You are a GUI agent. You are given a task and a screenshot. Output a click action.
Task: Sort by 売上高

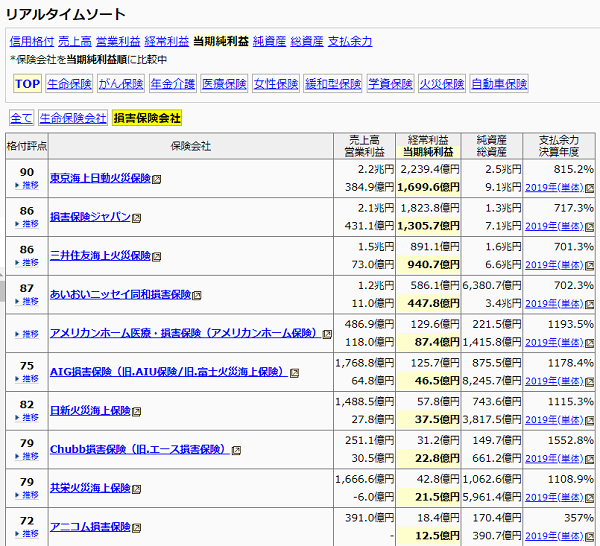coord(75,41)
